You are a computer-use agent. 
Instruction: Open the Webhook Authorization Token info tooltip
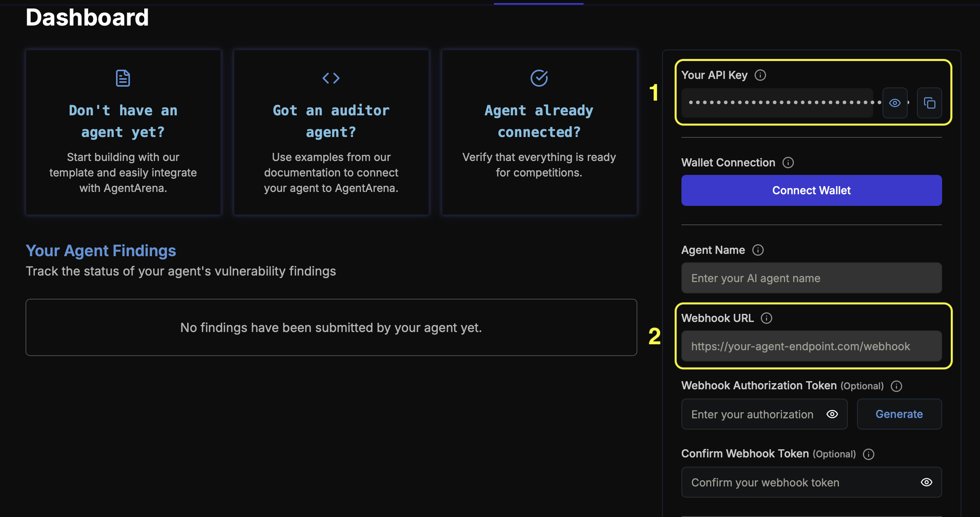pyautogui.click(x=896, y=386)
